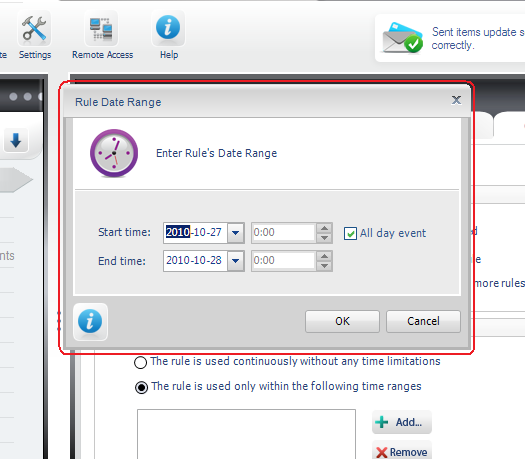
Task: Click the blue info icon in dialog
Action: (90, 322)
